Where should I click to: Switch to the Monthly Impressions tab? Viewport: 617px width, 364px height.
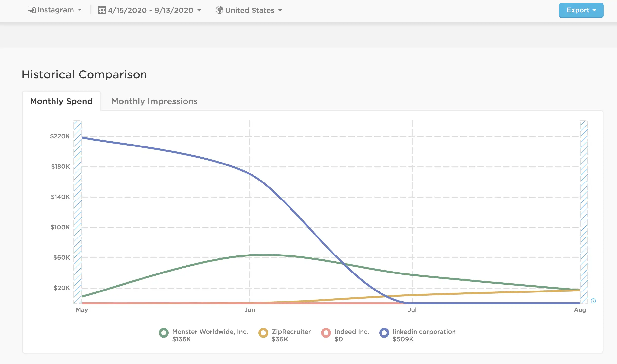tap(154, 101)
